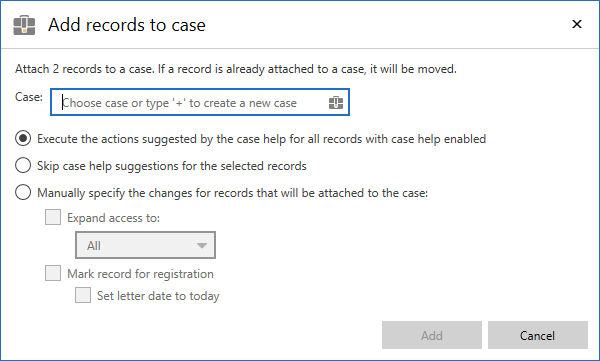Close the Add records to case dialog
600x361 pixels.
[577, 24]
